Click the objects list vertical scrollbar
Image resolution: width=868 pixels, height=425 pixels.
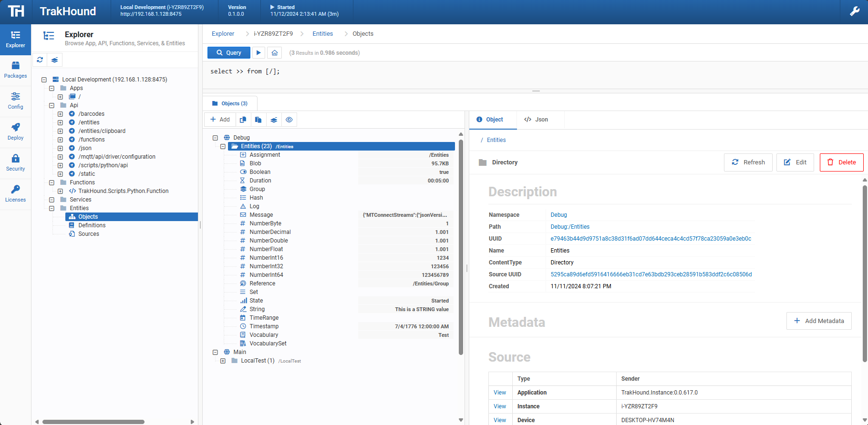461,247
